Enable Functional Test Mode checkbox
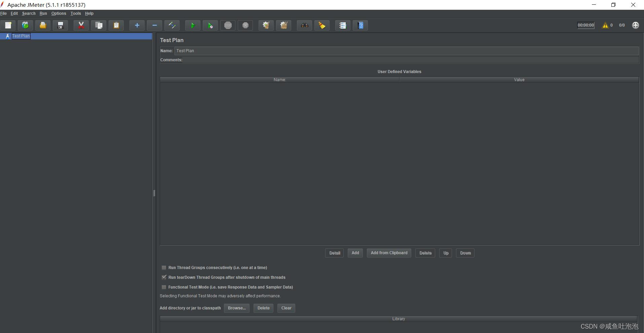 (x=164, y=287)
